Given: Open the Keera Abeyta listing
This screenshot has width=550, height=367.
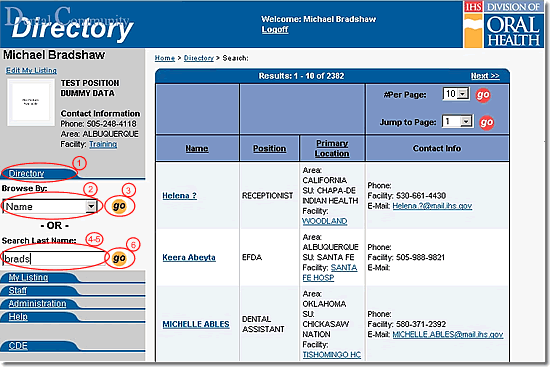Looking at the screenshot, I should coord(189,257).
